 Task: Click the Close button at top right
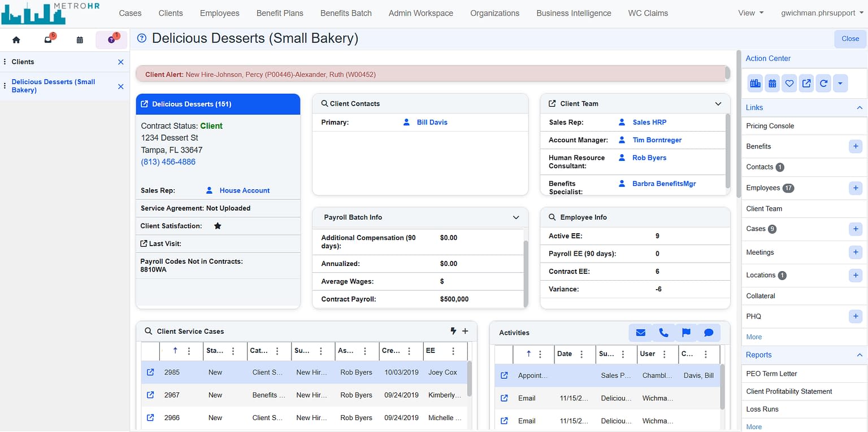850,38
